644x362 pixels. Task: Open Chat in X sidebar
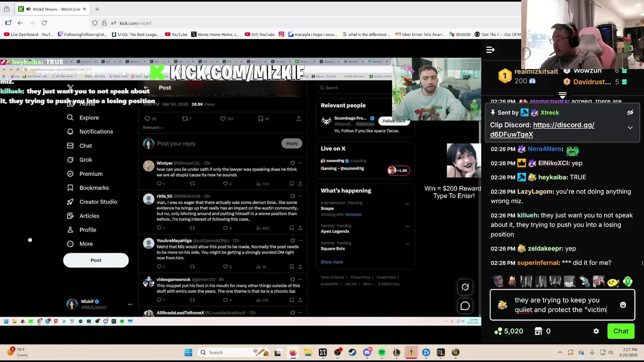coord(79,146)
